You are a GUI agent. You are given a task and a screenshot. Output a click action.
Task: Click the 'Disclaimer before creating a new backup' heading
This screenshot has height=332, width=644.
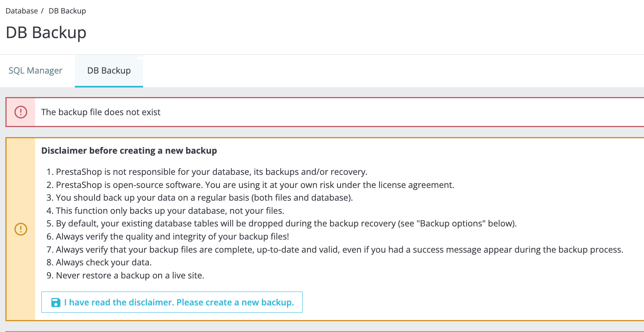pyautogui.click(x=129, y=151)
